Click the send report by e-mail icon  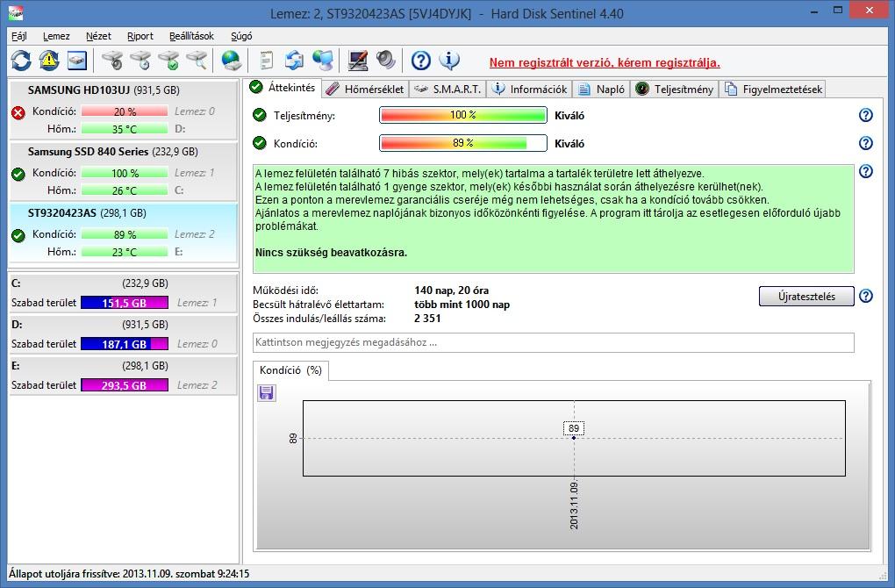pyautogui.click(x=295, y=61)
